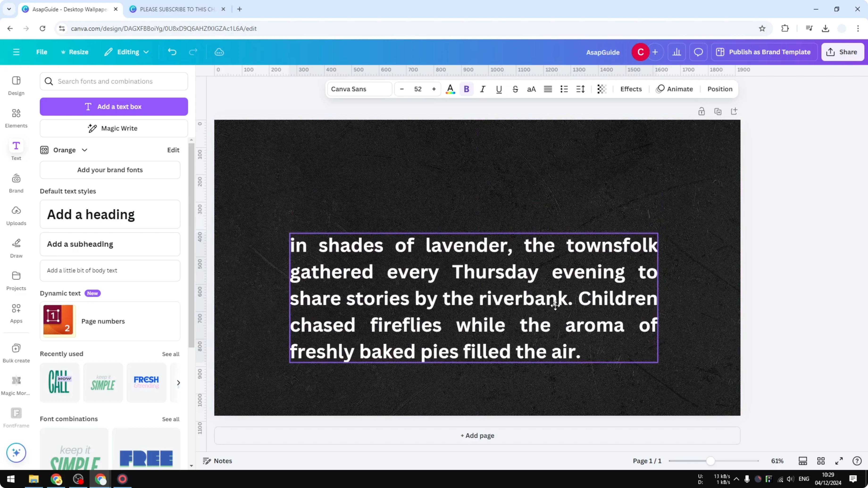Open the text color picker swatch
Viewport: 868px width, 488px height.
pyautogui.click(x=451, y=89)
